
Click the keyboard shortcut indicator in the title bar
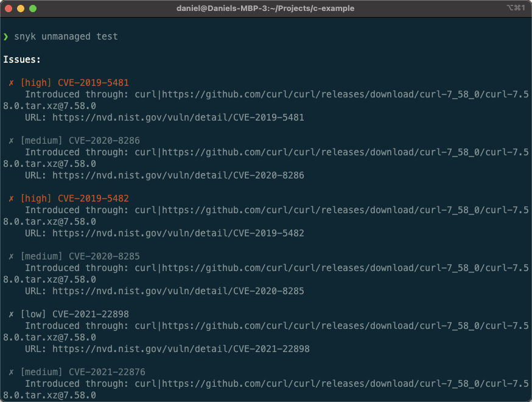pyautogui.click(x=516, y=8)
